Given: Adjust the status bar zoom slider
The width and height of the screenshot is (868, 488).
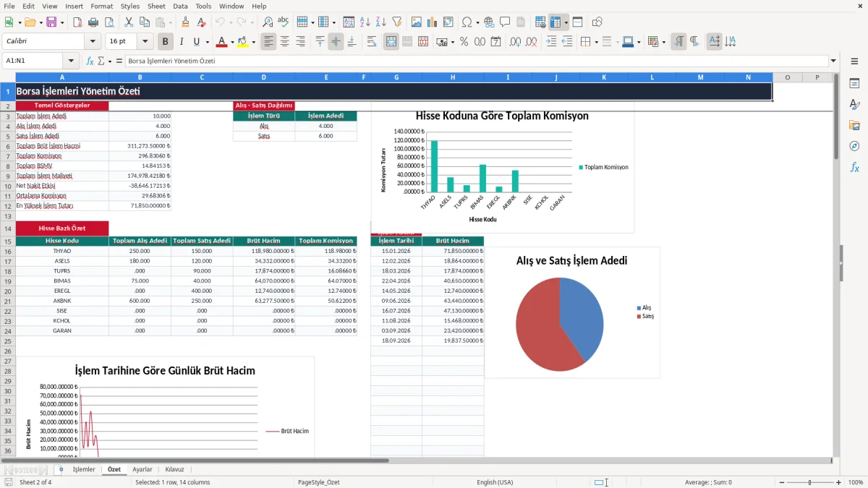Looking at the screenshot, I should pyautogui.click(x=809, y=482).
